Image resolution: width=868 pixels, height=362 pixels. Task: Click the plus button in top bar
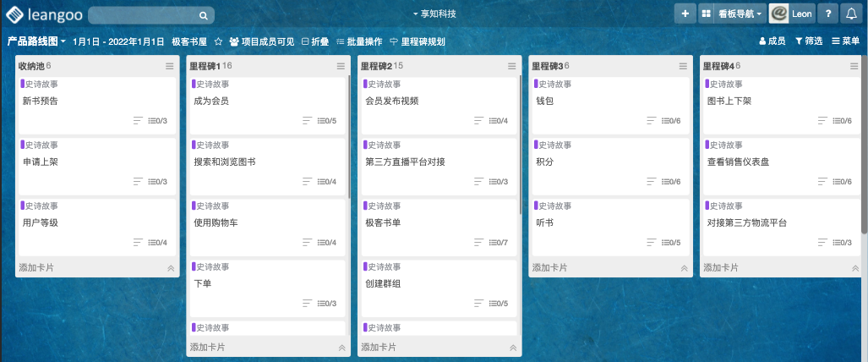pos(685,14)
